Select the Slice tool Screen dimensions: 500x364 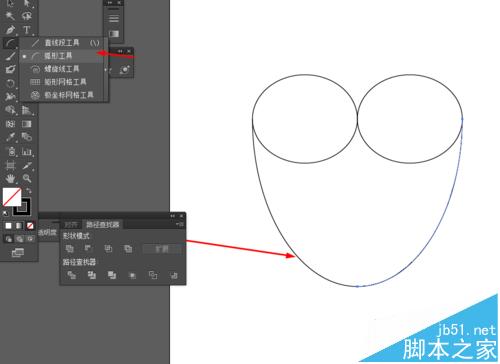click(x=27, y=165)
